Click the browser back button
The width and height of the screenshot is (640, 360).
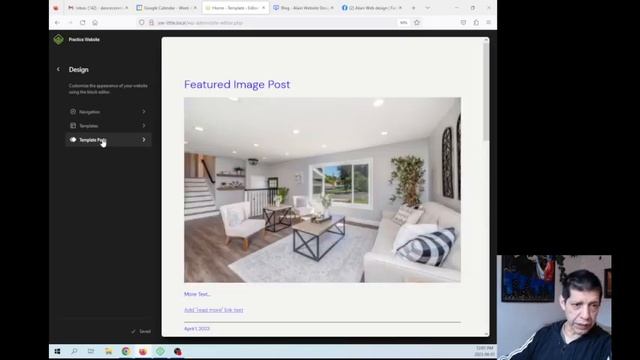[x=57, y=22]
